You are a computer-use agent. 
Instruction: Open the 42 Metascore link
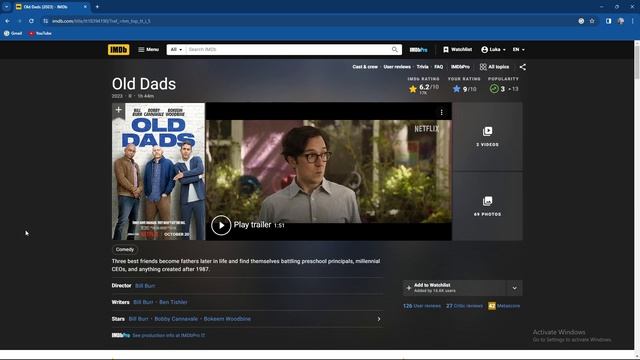tap(504, 306)
